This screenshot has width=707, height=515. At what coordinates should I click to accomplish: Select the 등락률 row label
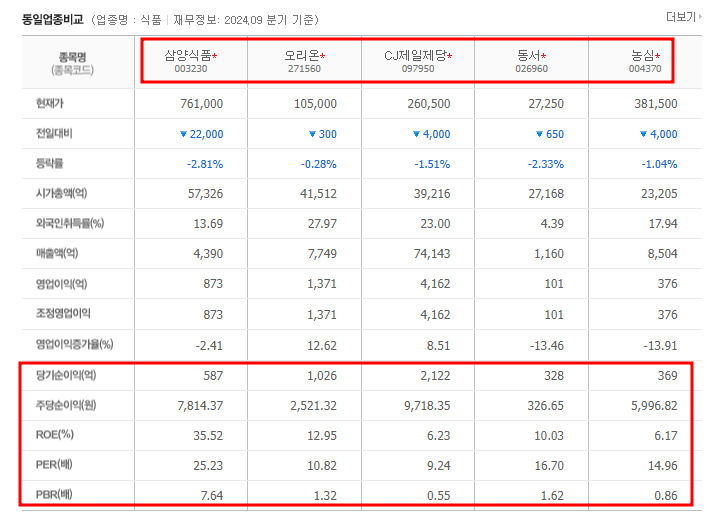(x=50, y=163)
